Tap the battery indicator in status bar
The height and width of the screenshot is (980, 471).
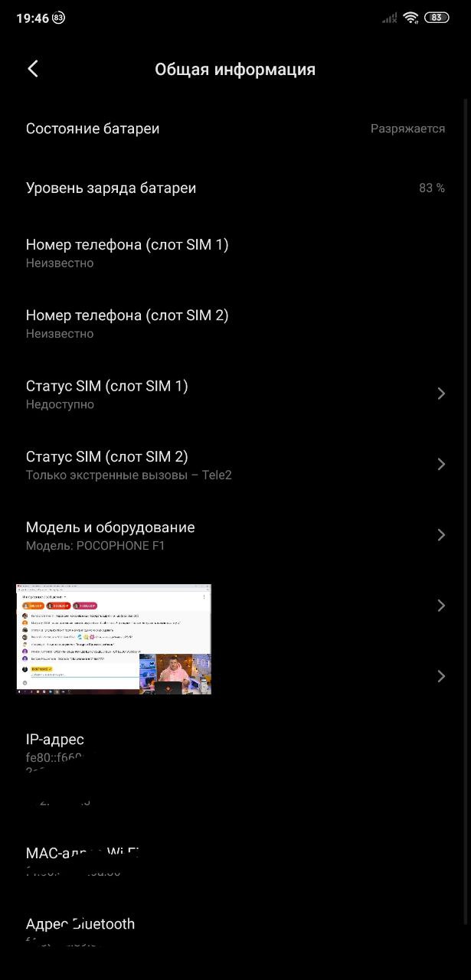coord(437,18)
